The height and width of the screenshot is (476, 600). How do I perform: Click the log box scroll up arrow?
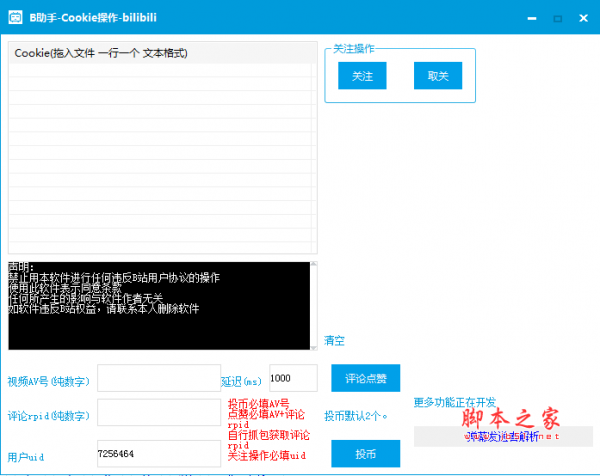tap(314, 264)
